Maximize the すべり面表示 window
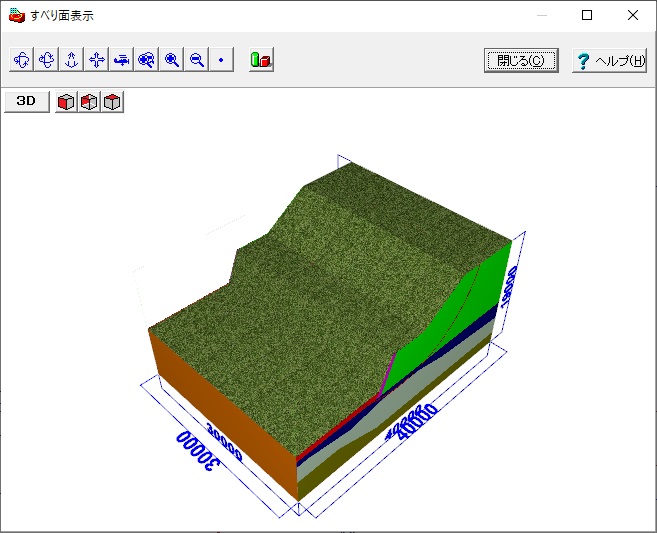Viewport: 657px width, 533px height. click(x=587, y=16)
